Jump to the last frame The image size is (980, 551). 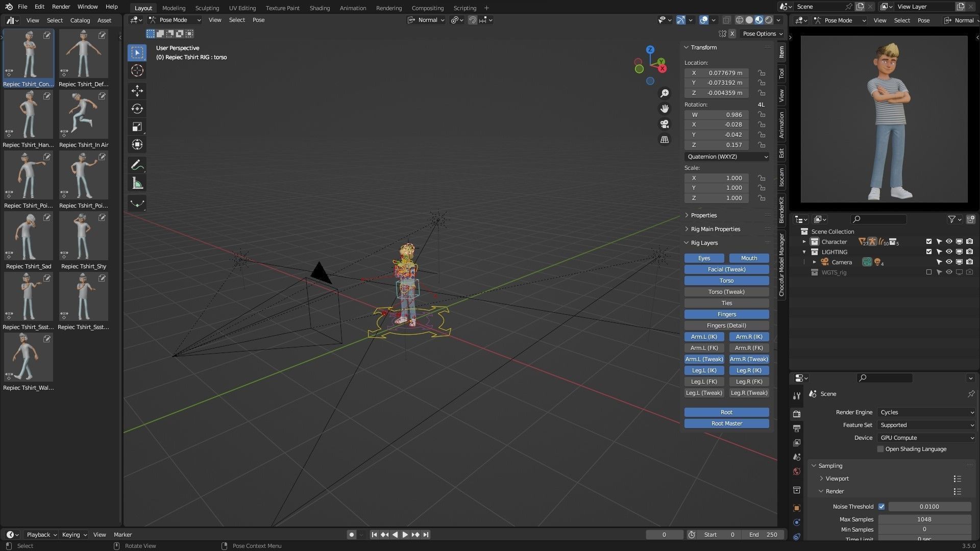tap(426, 535)
